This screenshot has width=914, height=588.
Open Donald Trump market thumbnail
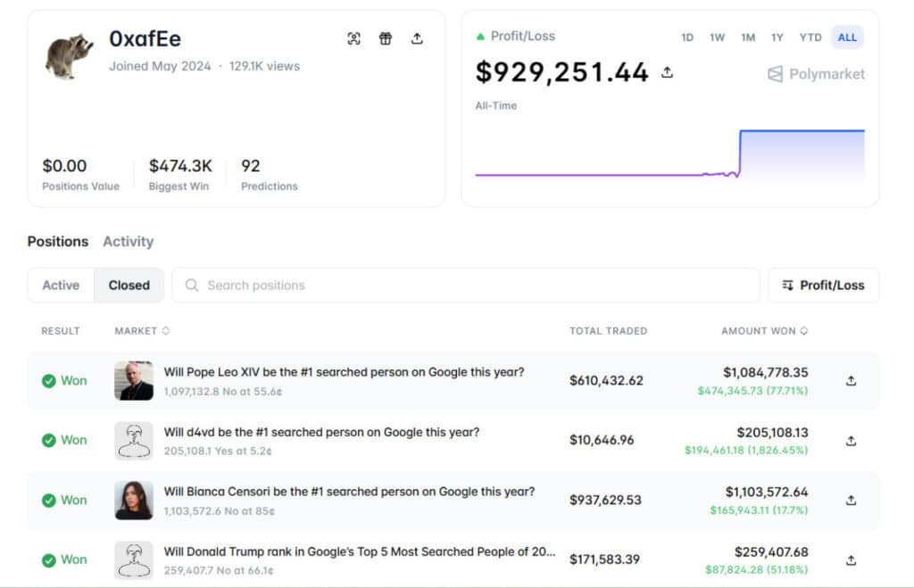134,560
